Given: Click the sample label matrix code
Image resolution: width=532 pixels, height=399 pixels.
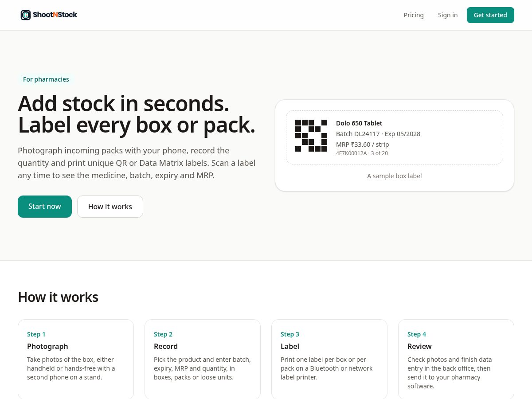Looking at the screenshot, I should [x=311, y=136].
